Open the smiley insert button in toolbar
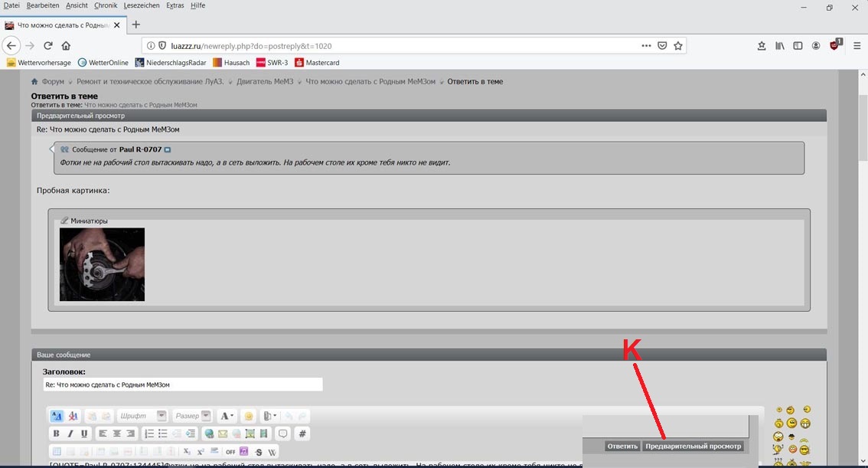This screenshot has width=868, height=468. 249,416
